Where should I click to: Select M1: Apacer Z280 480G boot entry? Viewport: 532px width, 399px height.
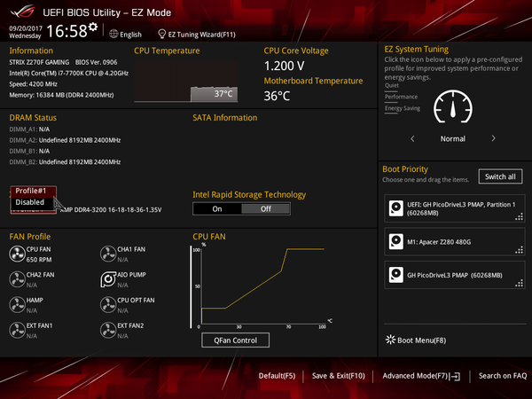click(x=455, y=241)
